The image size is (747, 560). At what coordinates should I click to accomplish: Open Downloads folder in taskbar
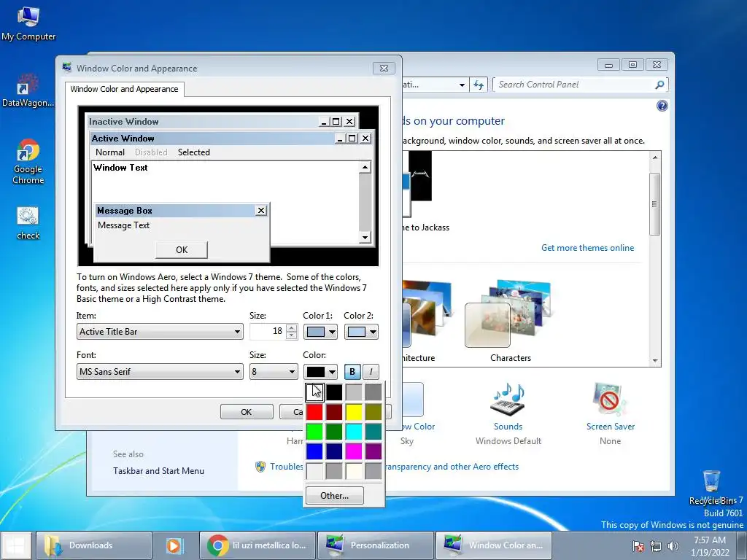(x=94, y=545)
